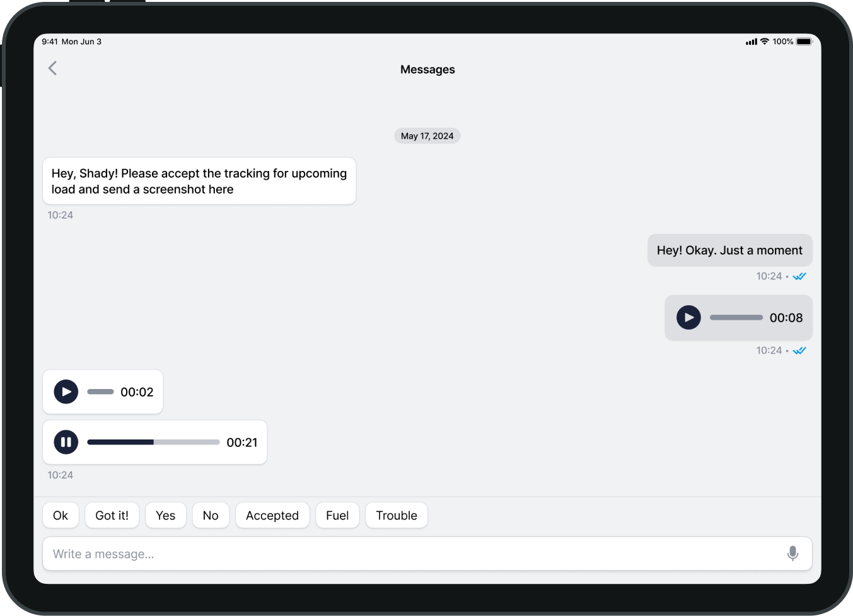Screen dimensions: 853x616
Task: Click the Wi-Fi icon in status bar
Action: pos(765,42)
